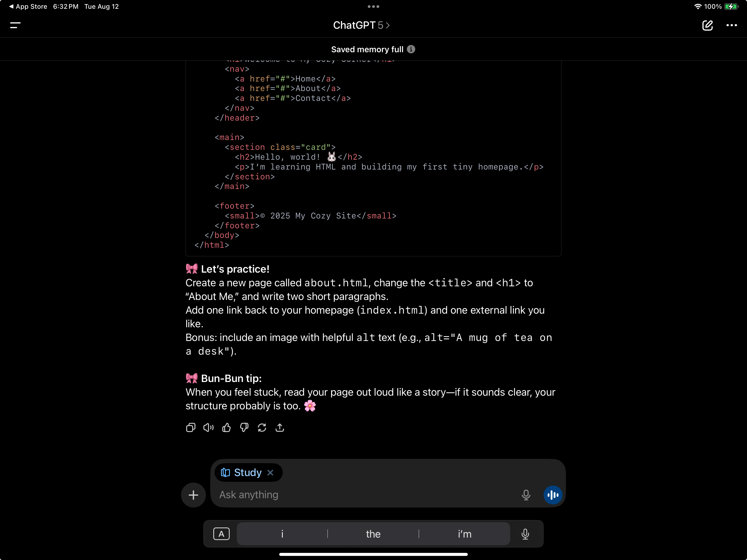Copy the response with copy icon
This screenshot has height=560, width=747.
pyautogui.click(x=191, y=428)
